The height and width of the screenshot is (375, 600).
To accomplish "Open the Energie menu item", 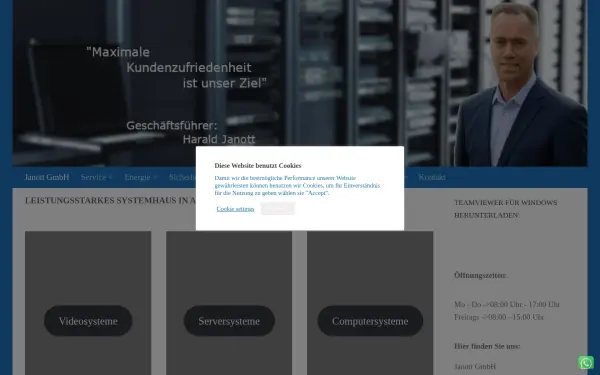I will pos(137,177).
